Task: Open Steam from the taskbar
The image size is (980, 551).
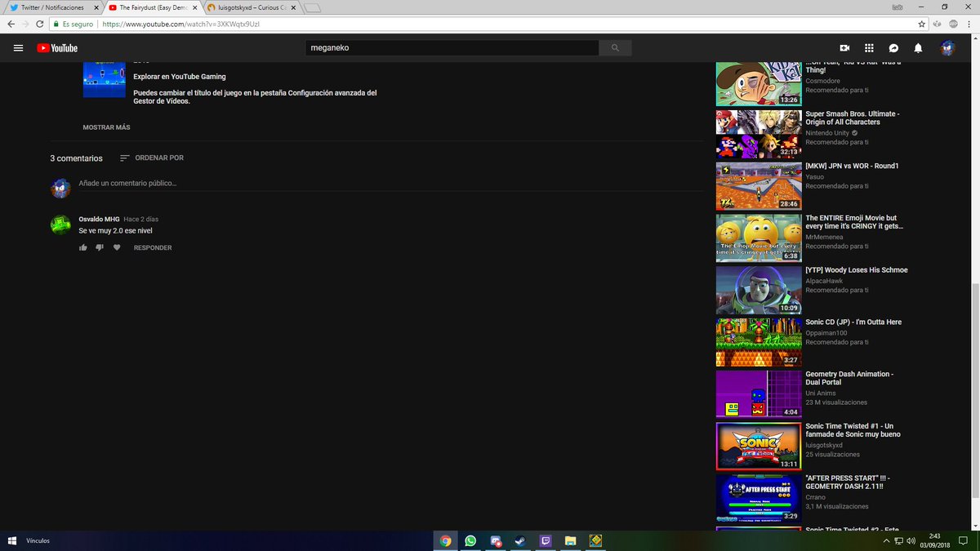Action: (520, 540)
